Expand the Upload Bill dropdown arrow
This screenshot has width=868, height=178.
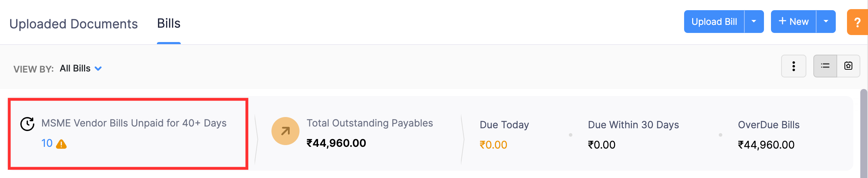(754, 21)
